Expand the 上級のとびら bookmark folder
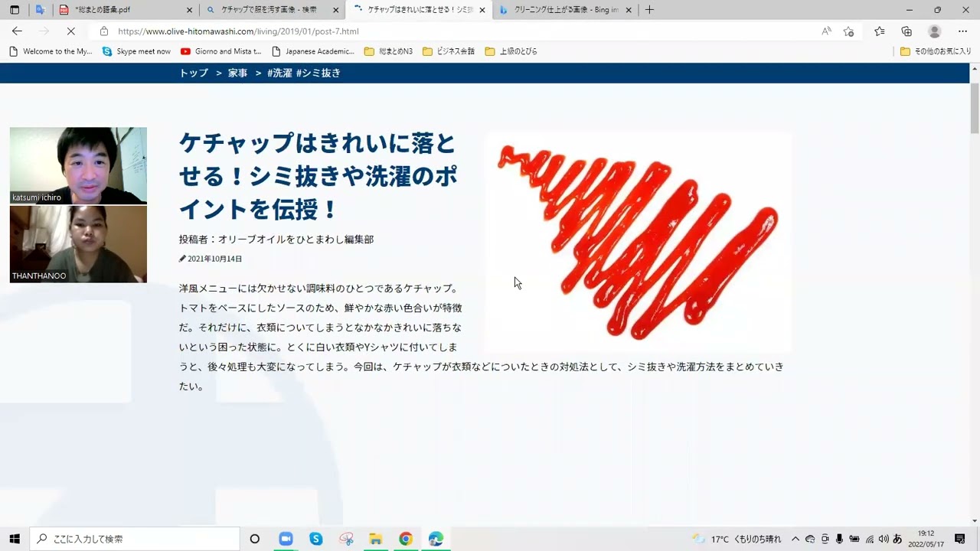This screenshot has width=980, height=551. (x=511, y=51)
